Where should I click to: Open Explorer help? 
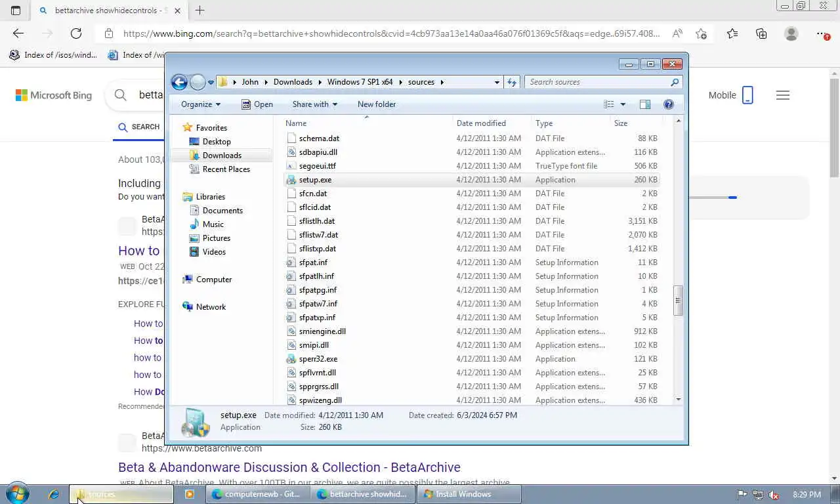[669, 104]
